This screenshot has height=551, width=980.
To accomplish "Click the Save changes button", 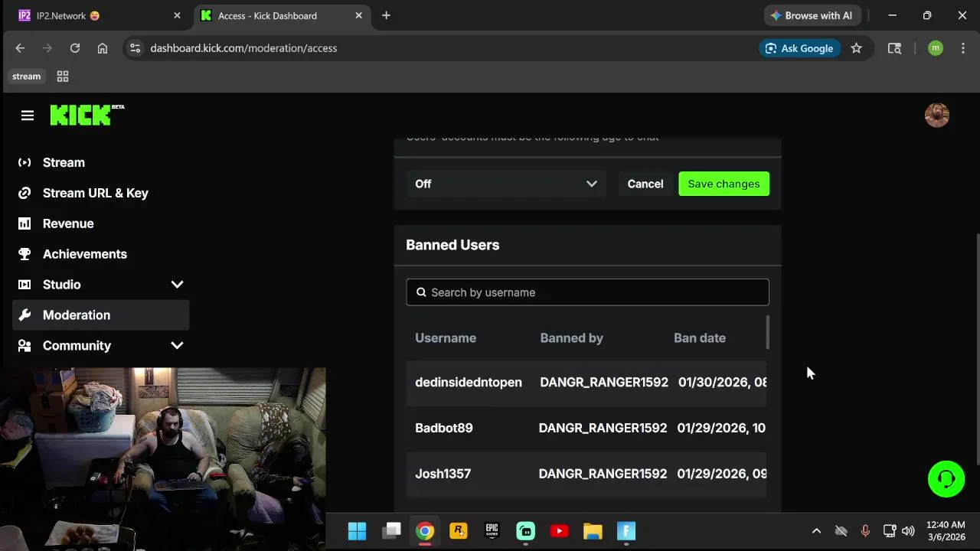I will click(724, 184).
